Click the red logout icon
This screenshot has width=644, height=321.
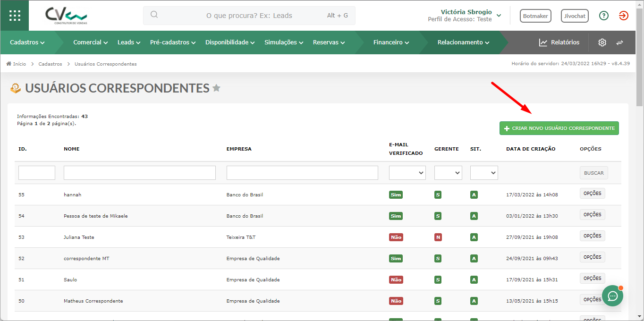tap(624, 16)
